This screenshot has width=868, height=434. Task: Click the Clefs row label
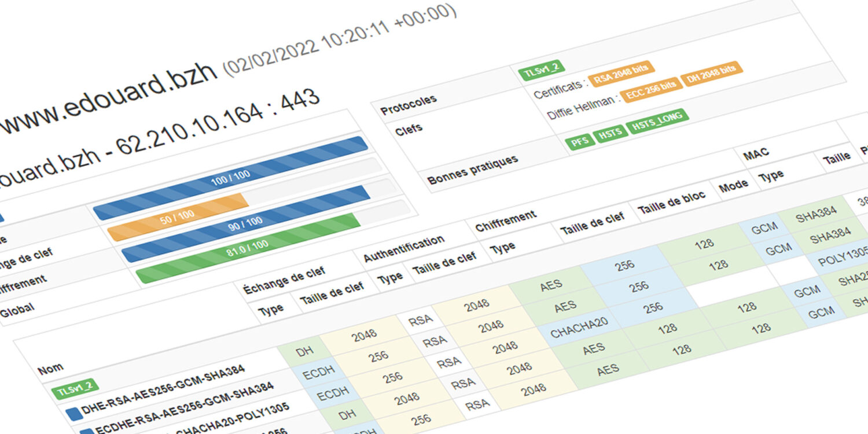click(409, 128)
